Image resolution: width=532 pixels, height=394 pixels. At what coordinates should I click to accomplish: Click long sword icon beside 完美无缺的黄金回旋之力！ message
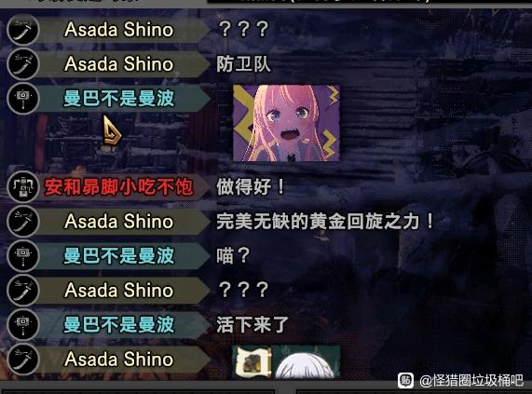click(x=23, y=221)
